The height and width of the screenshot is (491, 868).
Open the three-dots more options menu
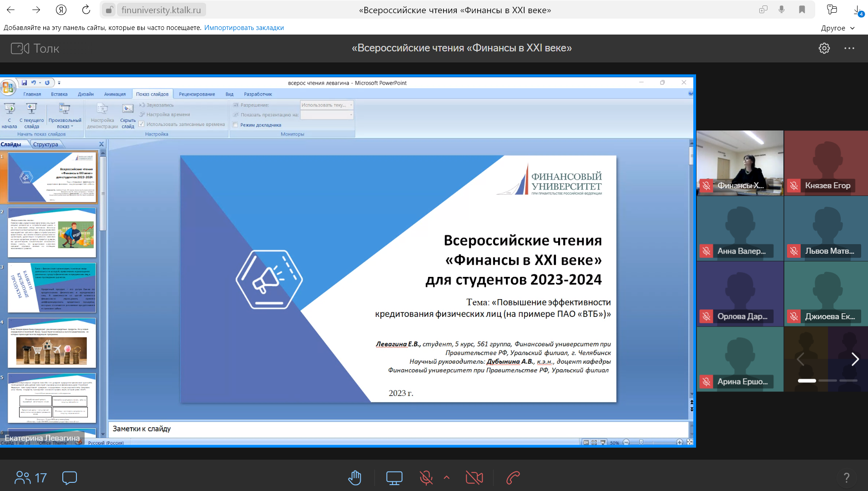click(849, 48)
